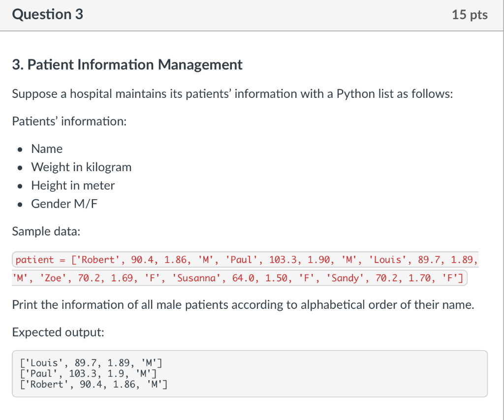Screen dimensions: 504x420
Task: Click the "Name" bullet item
Action: [47, 149]
